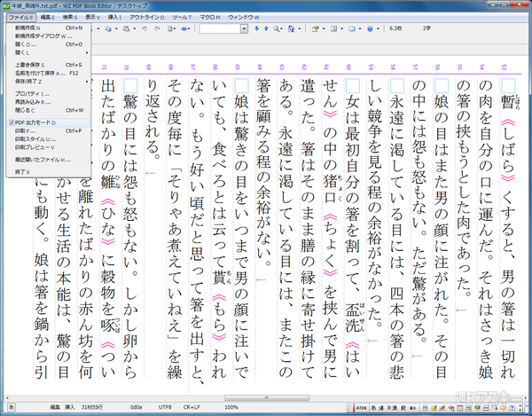The height and width of the screenshot is (416, 532).
Task: Click the blue help question icon
Action: click(370, 29)
